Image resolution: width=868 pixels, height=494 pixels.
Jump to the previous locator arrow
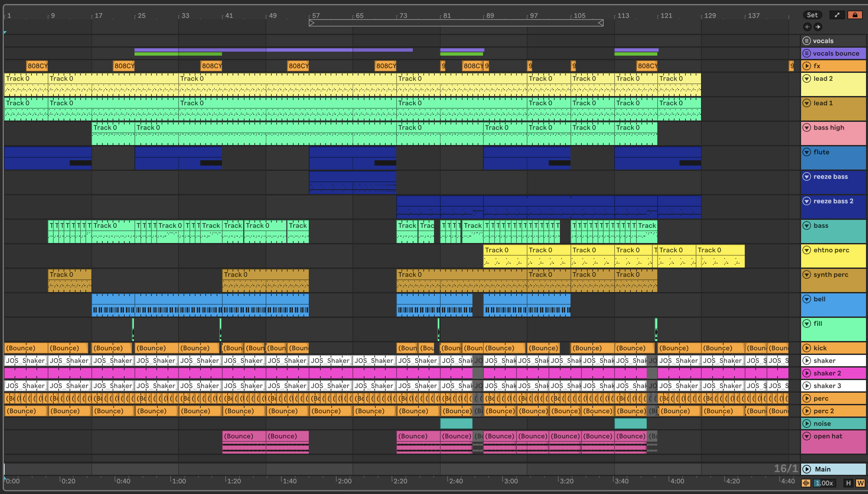click(807, 27)
